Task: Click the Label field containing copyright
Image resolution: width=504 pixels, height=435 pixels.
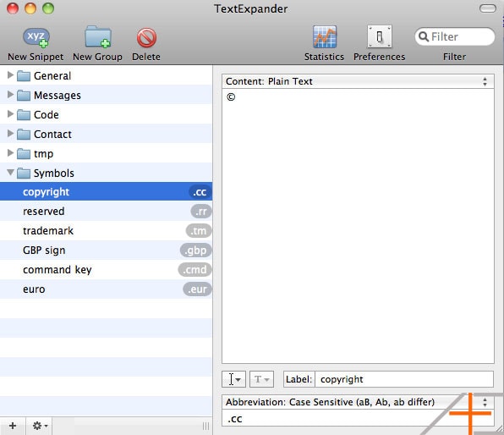Action: coord(404,379)
